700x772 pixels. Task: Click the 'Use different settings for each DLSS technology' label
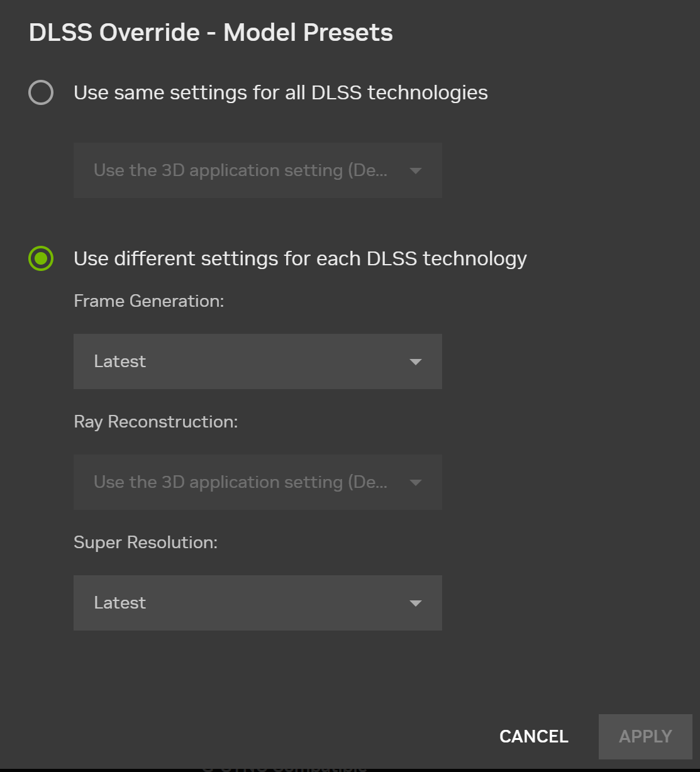(x=300, y=258)
